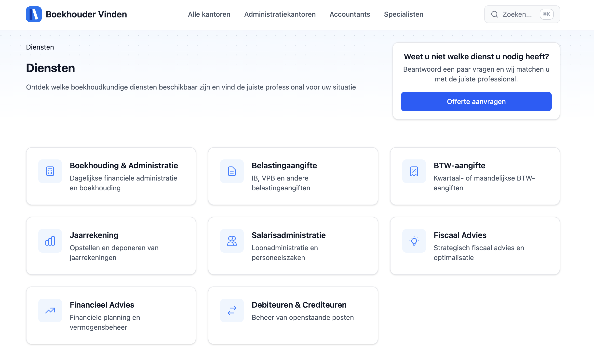This screenshot has width=594, height=364.
Task: Select the people icon on Salarisadministratie card
Action: click(x=231, y=241)
